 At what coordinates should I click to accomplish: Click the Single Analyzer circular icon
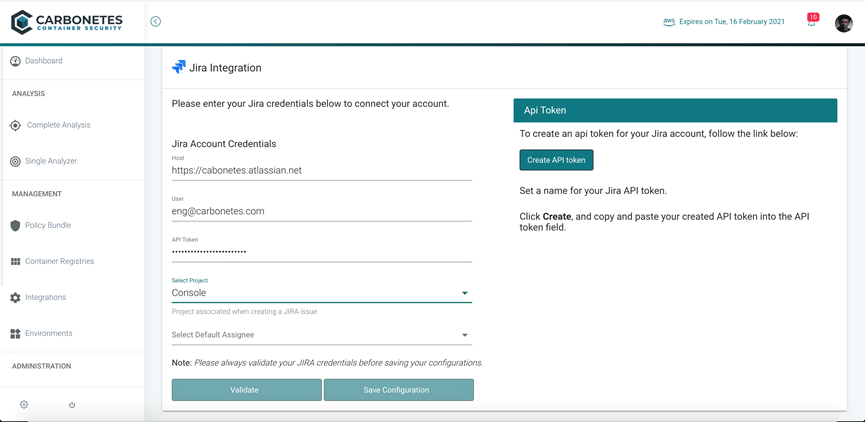[15, 162]
